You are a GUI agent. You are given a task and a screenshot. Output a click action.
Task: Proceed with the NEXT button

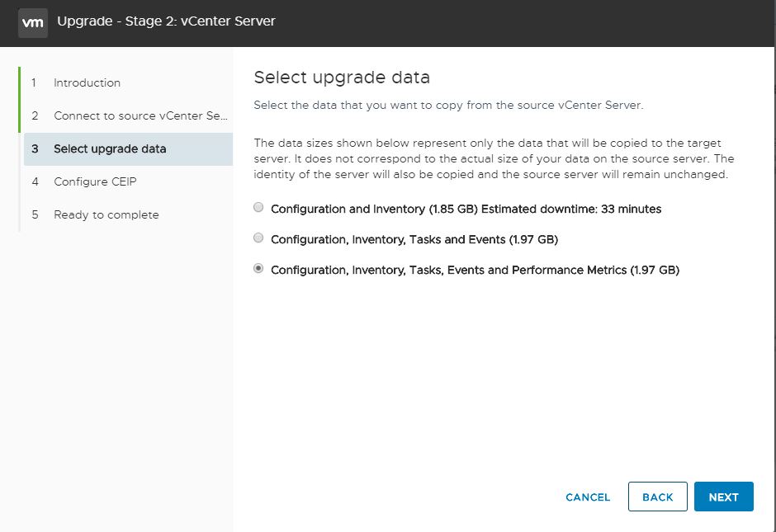[723, 497]
